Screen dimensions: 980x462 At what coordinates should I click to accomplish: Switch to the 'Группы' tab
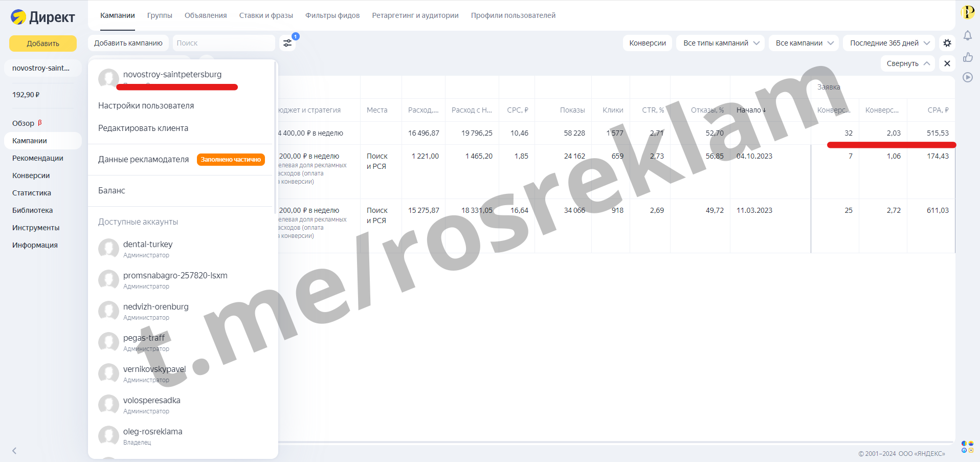(x=160, y=15)
